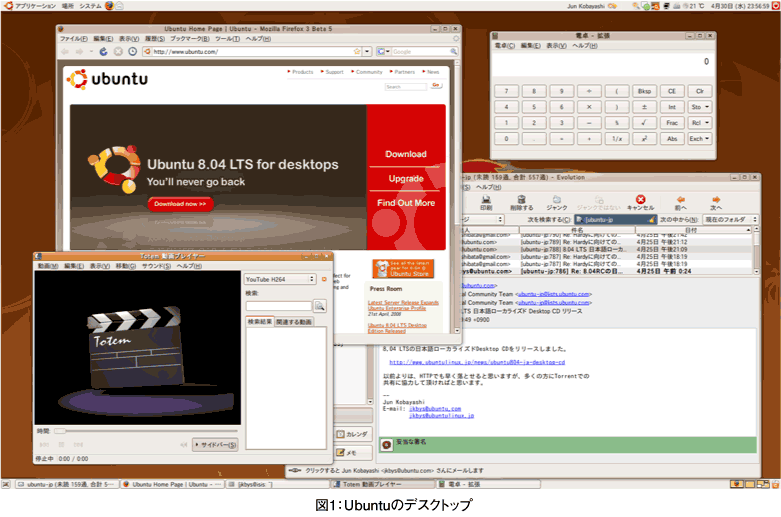Click the search magnifier in Firefox search box
This screenshot has width=781, height=517.
pos(453,51)
